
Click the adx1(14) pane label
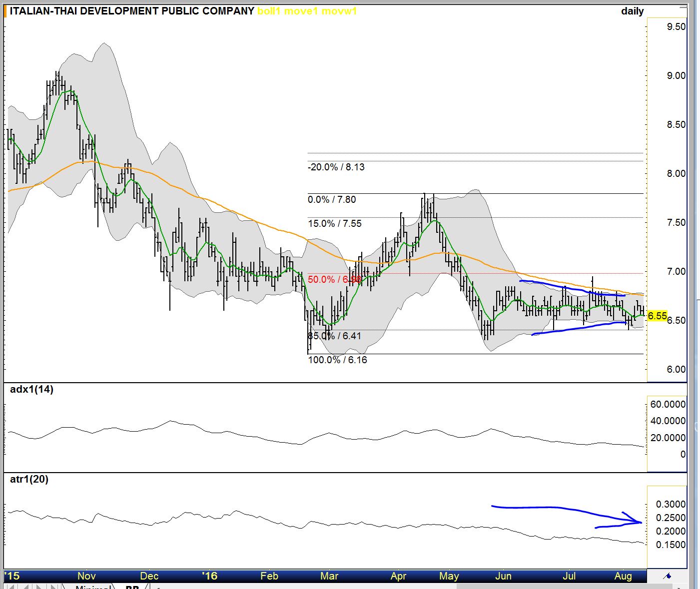pos(31,389)
